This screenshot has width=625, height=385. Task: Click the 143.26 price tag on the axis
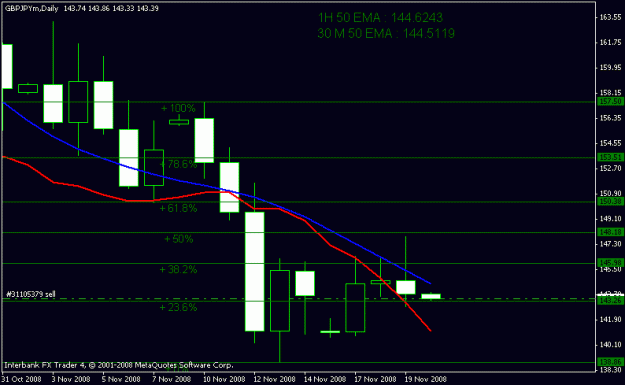[610, 301]
